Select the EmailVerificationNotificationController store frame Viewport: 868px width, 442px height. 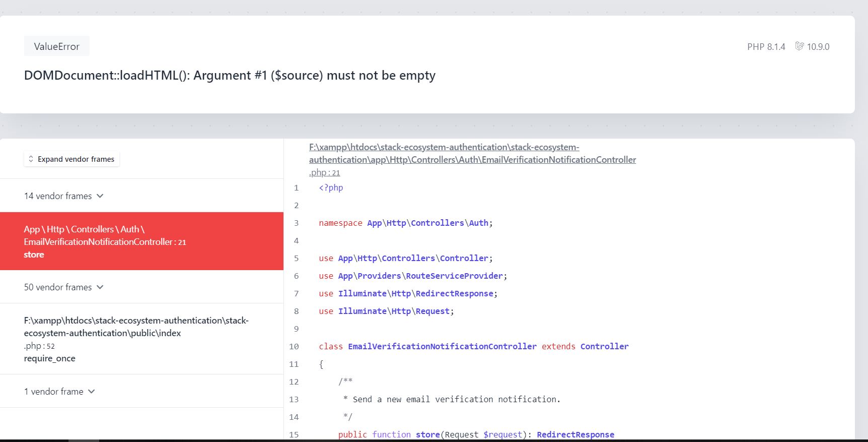(141, 241)
